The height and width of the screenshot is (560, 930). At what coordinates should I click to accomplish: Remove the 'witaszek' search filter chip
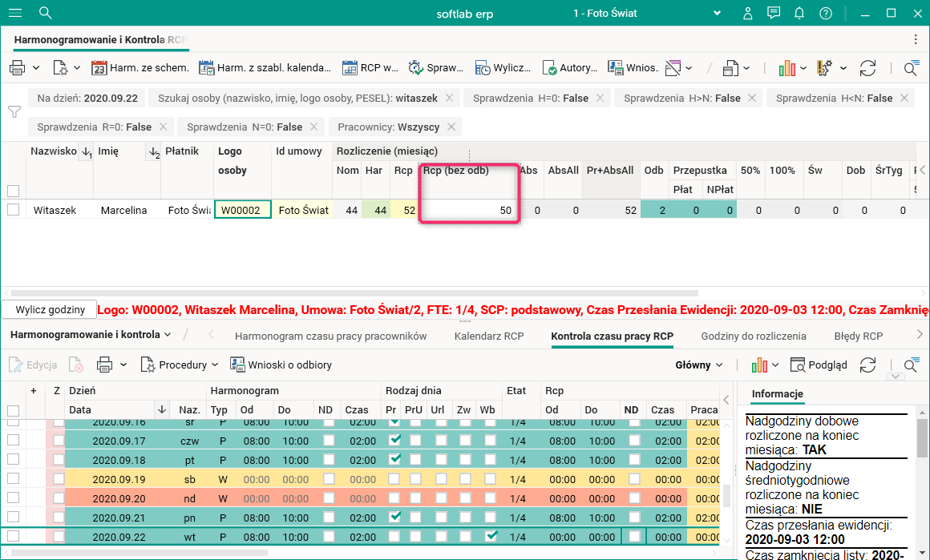point(450,99)
